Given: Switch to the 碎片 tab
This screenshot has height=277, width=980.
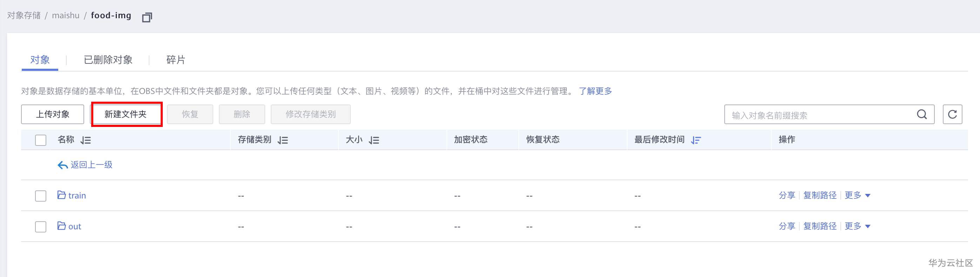Looking at the screenshot, I should coord(176,60).
